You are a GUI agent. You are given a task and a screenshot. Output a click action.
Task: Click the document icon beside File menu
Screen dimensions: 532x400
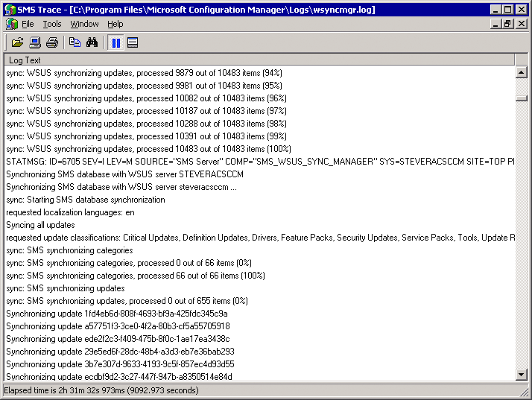tap(12, 24)
